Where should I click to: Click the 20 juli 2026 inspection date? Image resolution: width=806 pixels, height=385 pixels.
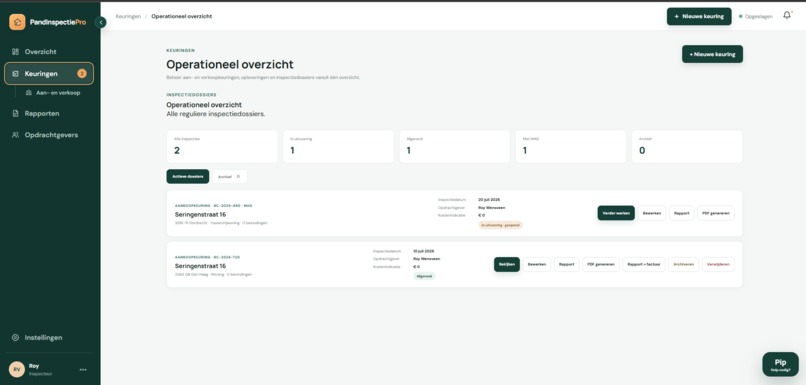[x=489, y=199]
